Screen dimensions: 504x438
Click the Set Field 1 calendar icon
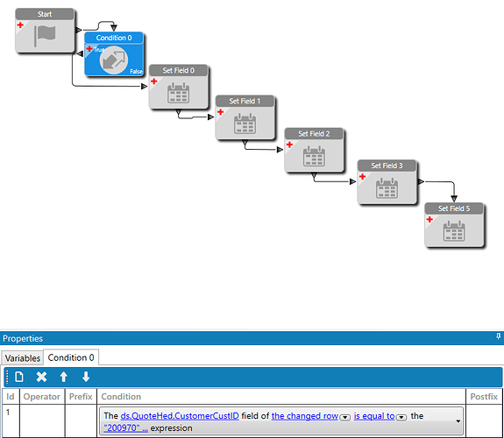tap(245, 124)
